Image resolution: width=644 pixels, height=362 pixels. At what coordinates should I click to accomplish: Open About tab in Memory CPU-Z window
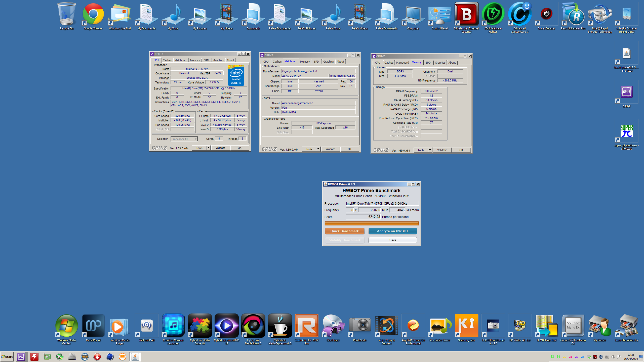[452, 63]
